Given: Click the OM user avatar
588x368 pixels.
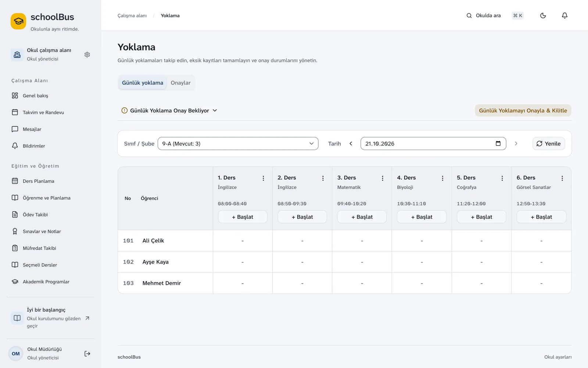Looking at the screenshot, I should tap(16, 354).
